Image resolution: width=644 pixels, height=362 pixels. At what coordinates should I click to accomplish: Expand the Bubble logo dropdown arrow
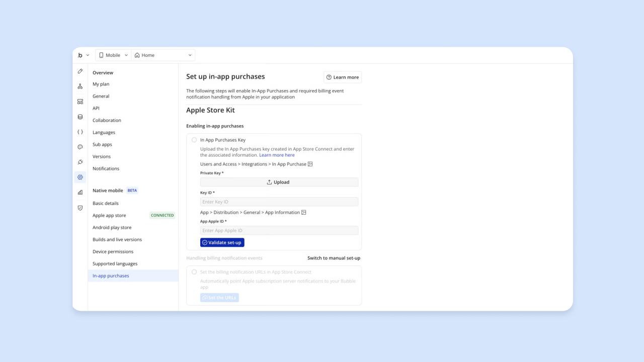pos(88,55)
